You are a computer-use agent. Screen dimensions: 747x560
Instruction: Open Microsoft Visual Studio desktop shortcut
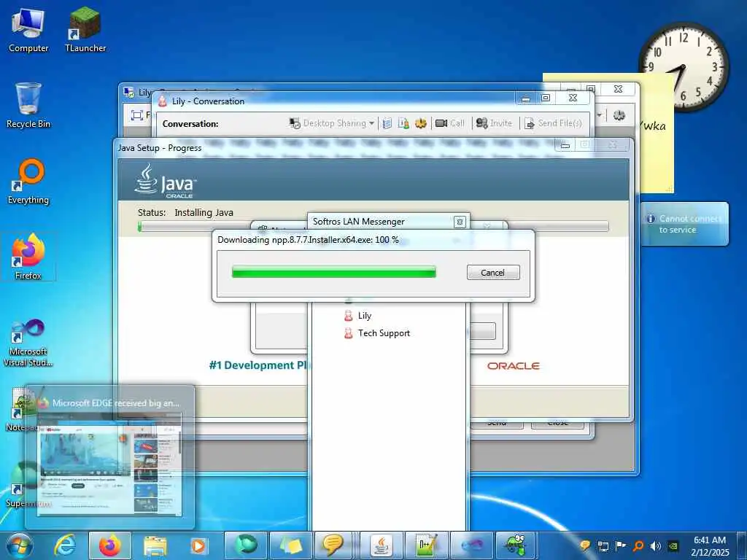point(28,343)
